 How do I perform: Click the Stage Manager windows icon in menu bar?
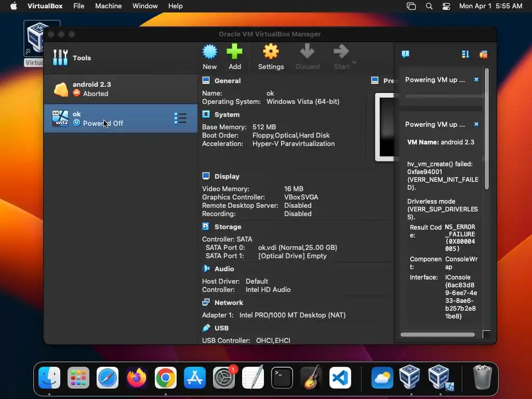tap(411, 6)
